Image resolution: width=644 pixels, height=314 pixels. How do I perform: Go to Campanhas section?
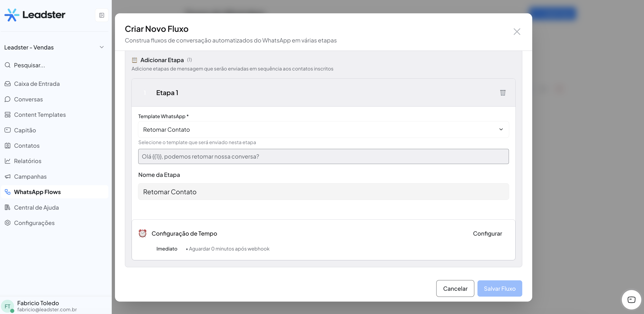pos(30,176)
